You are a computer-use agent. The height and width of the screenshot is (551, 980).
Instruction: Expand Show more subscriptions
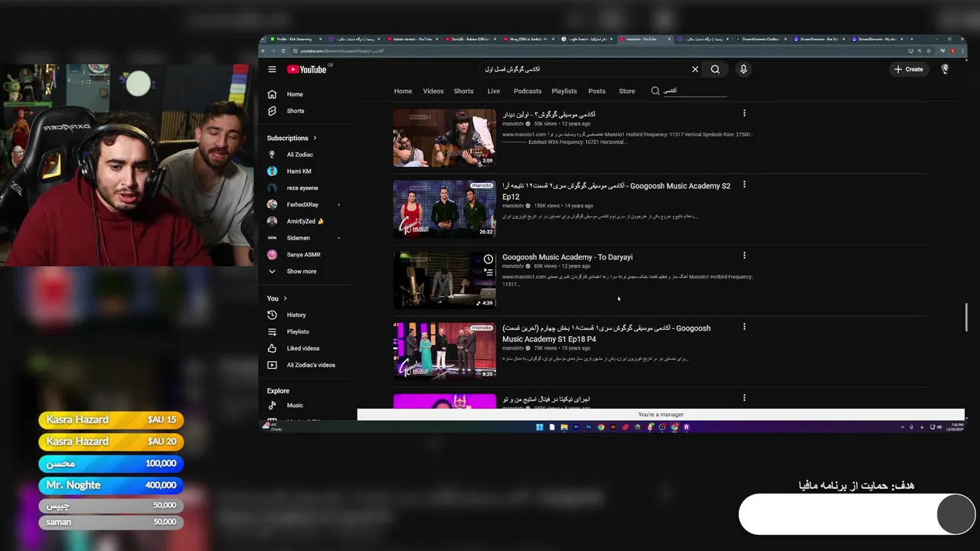pos(301,272)
